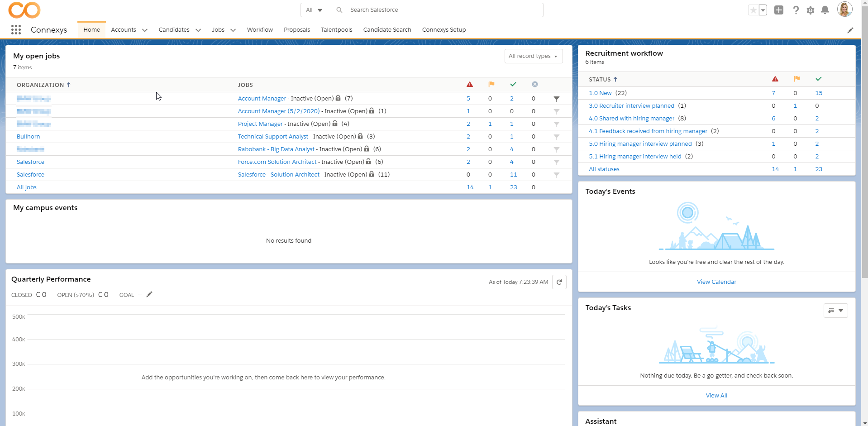Click the gray cancel circle icon in jobs header
This screenshot has width=868, height=426.
(x=535, y=84)
